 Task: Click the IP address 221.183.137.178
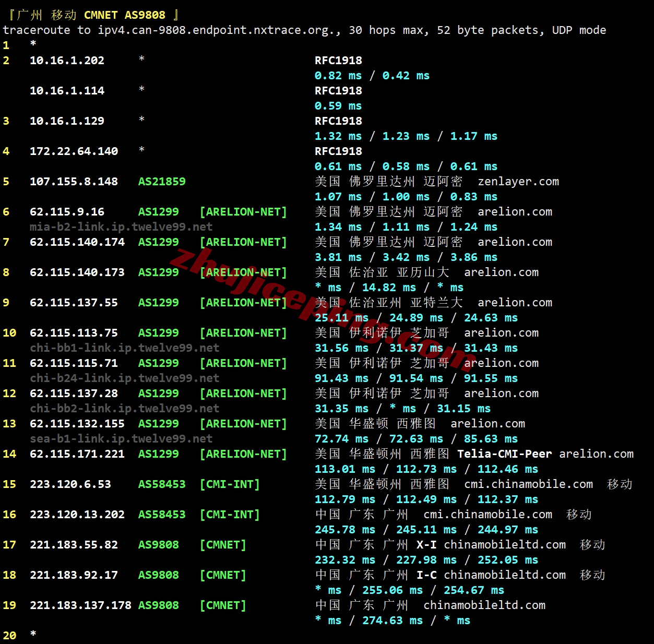click(80, 605)
